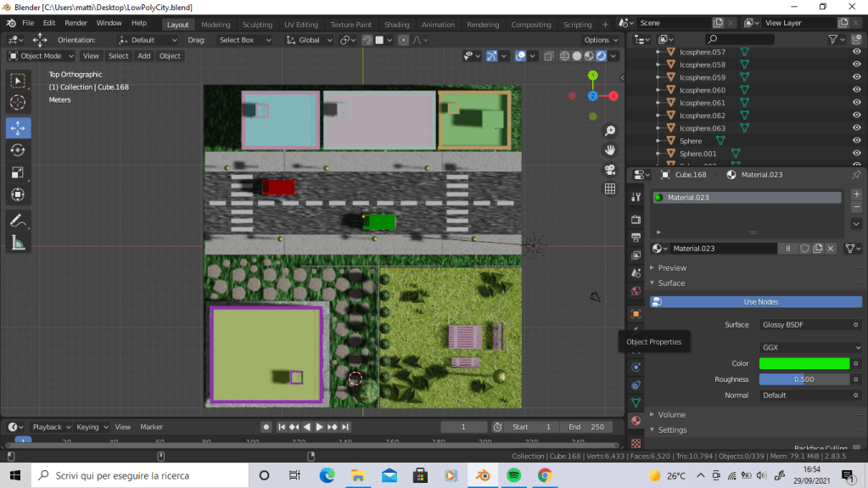
Task: Select the Annotate pencil tool
Action: (18, 220)
